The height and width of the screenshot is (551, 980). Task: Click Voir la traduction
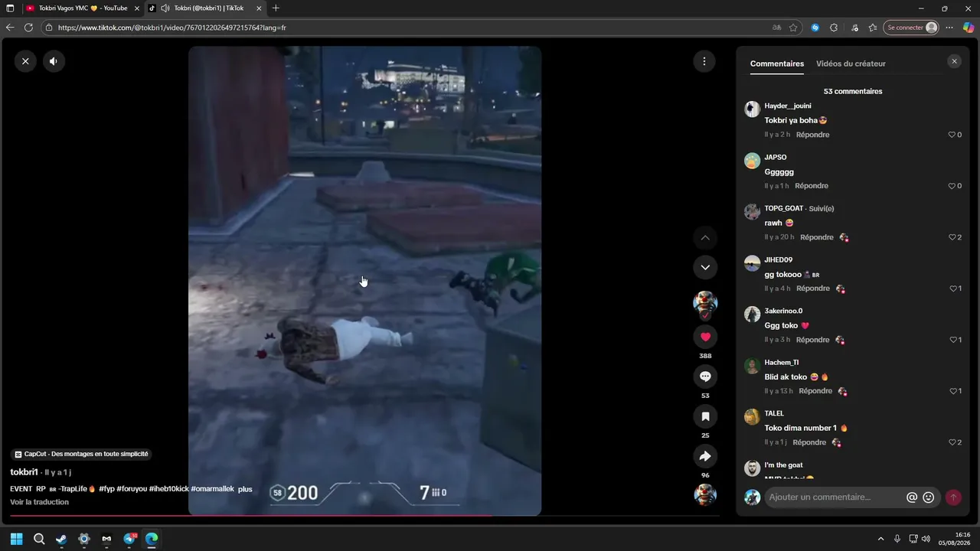click(x=39, y=502)
